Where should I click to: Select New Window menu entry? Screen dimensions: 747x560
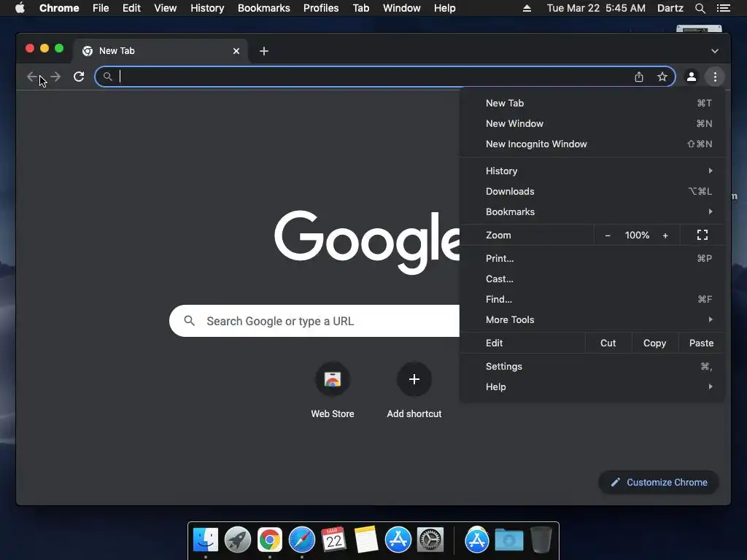pyautogui.click(x=592, y=123)
